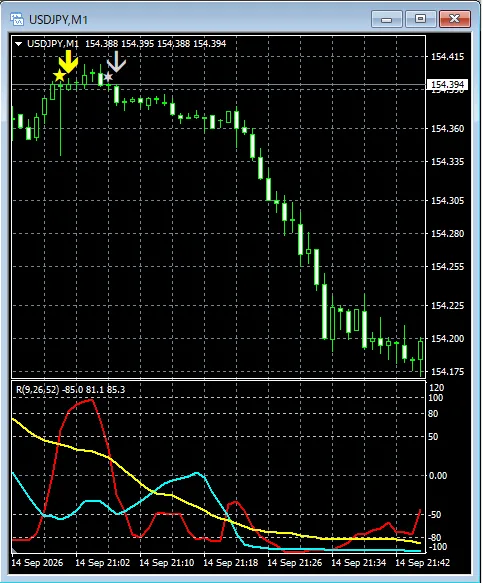
Task: Minimize the USDJPY,M1 chart window
Action: (x=387, y=19)
